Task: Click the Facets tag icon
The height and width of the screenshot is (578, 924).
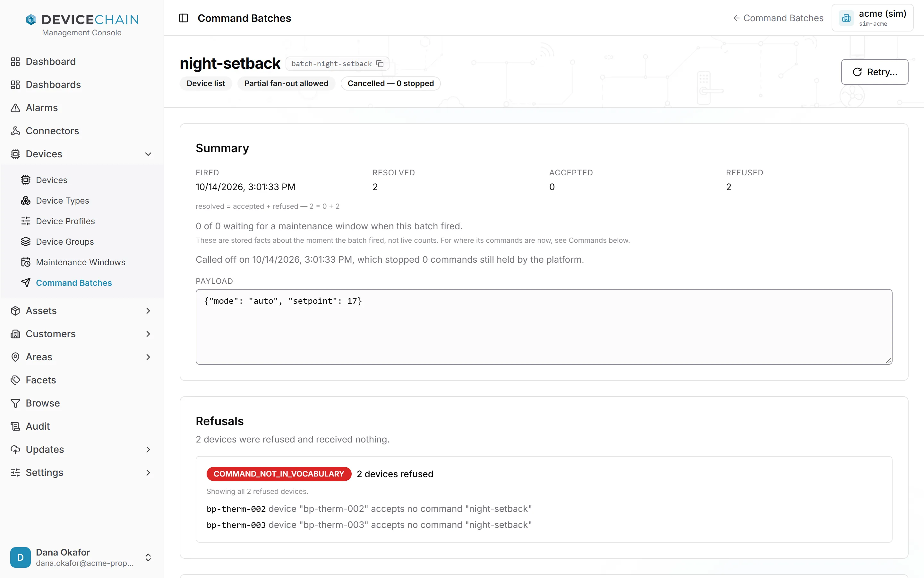Action: tap(15, 380)
